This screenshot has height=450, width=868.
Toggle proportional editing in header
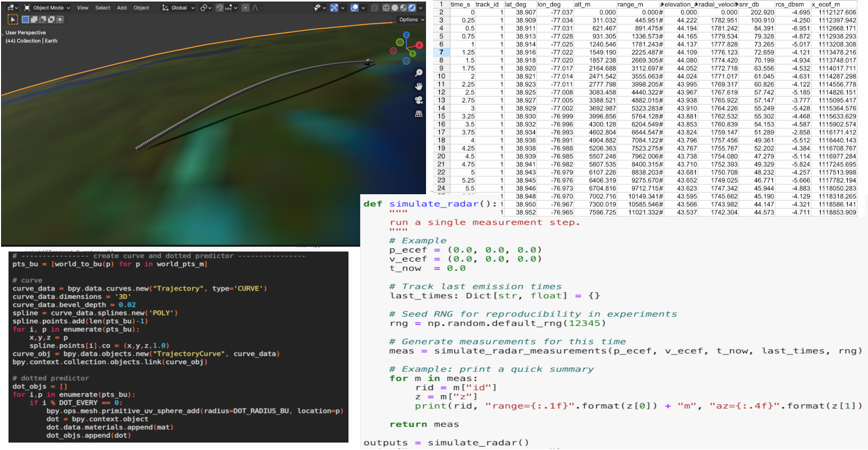[245, 8]
